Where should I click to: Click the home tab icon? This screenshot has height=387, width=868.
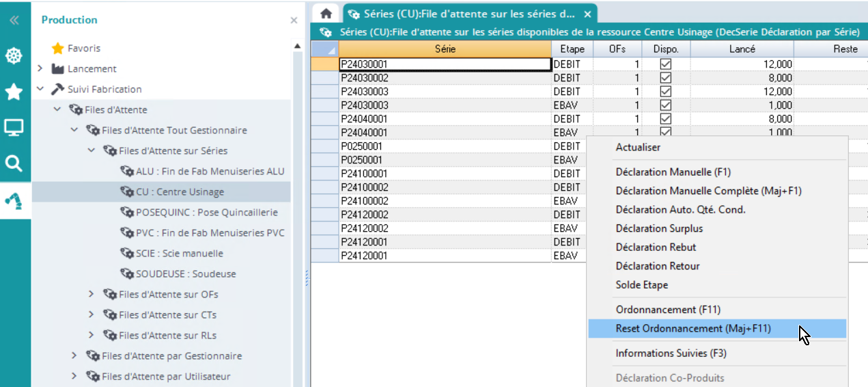tap(326, 14)
